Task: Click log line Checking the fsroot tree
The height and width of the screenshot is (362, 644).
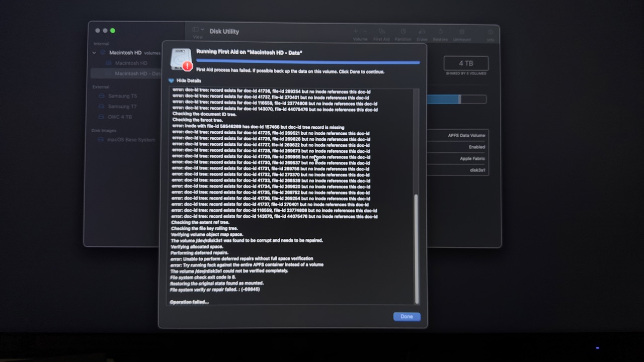Action: coord(198,120)
